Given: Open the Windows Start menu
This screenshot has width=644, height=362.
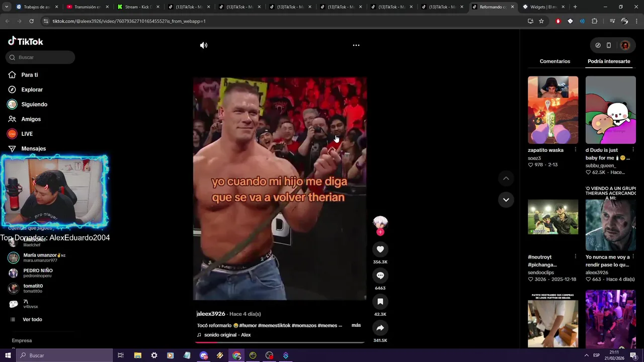Looking at the screenshot, I should point(8,355).
